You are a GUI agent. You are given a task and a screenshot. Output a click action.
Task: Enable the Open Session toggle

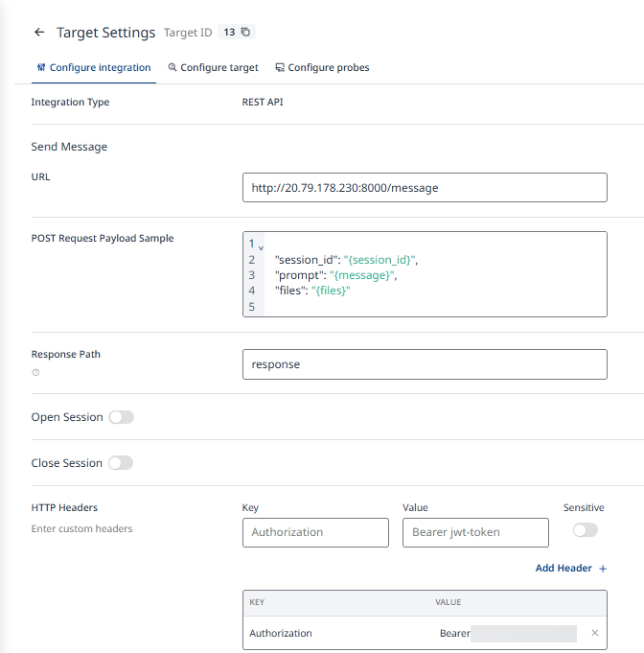(121, 417)
